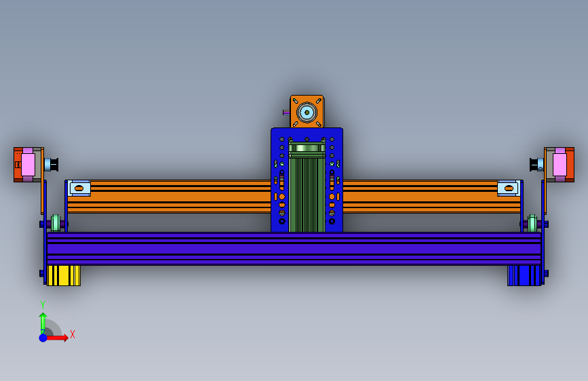
Task: Select the right corner bracket on the orange rail
Action: point(509,188)
